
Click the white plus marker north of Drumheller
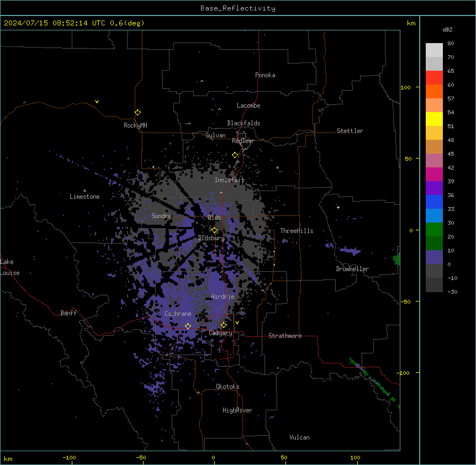click(338, 207)
